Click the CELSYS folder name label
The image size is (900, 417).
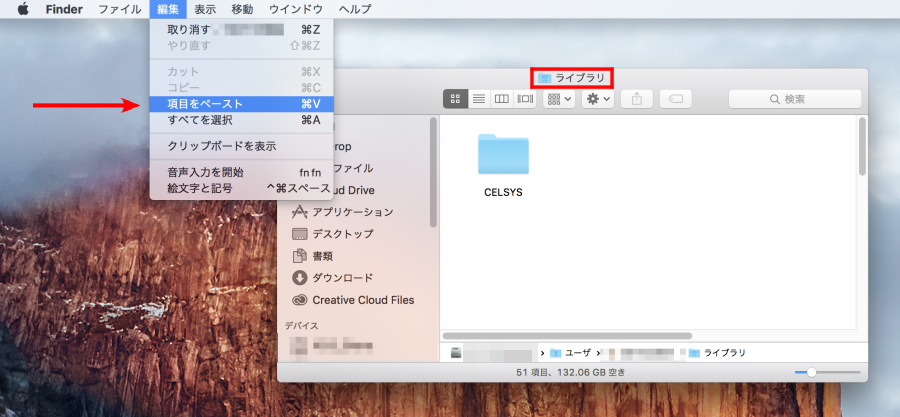point(503,193)
